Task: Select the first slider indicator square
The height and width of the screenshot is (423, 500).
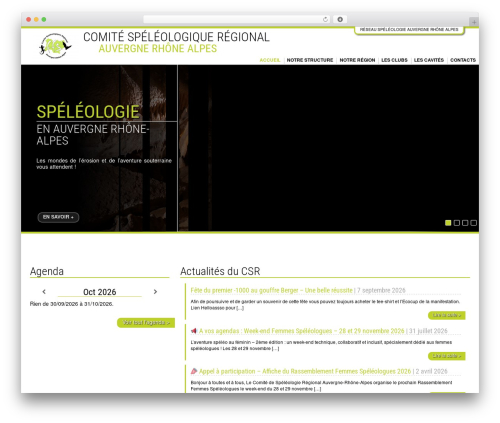Action: tap(448, 223)
